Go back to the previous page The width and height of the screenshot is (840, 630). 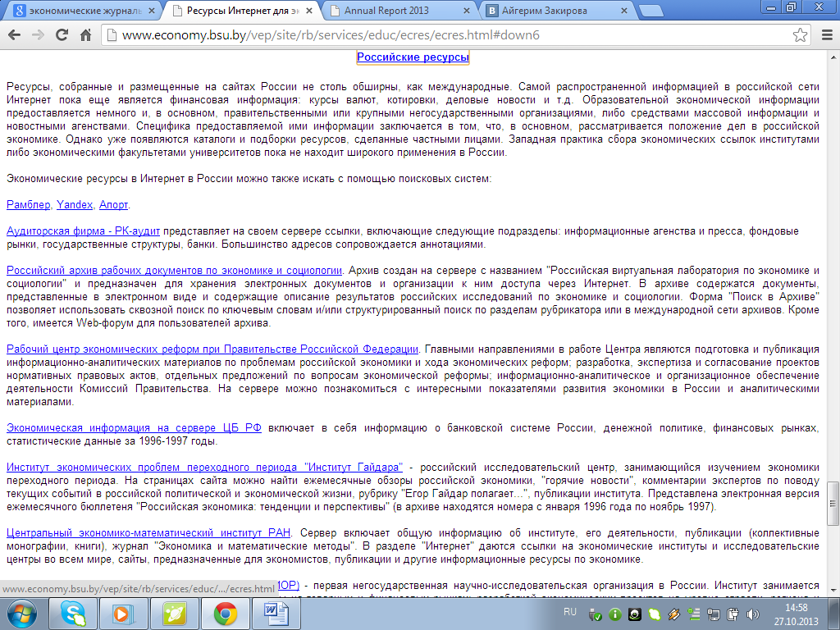[15, 35]
